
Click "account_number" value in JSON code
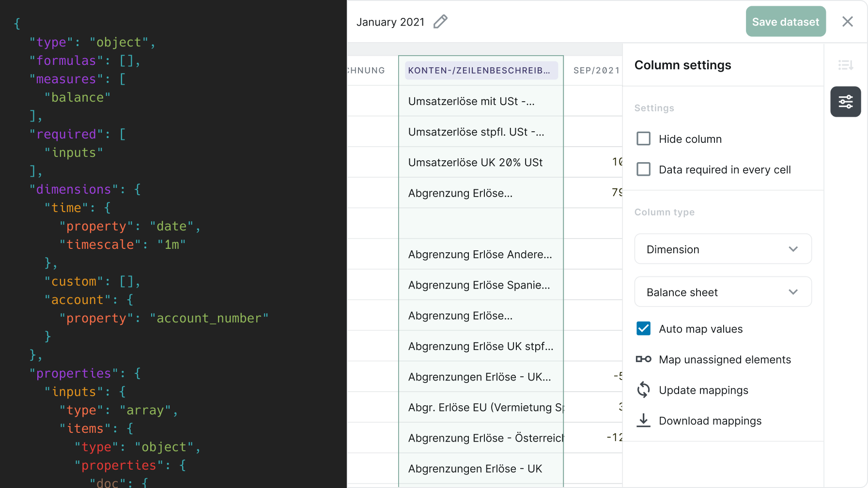click(x=209, y=318)
